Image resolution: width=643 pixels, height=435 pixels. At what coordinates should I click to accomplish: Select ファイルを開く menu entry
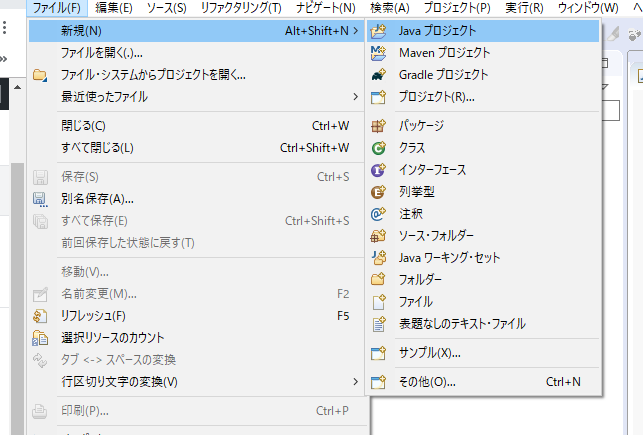coord(103,53)
